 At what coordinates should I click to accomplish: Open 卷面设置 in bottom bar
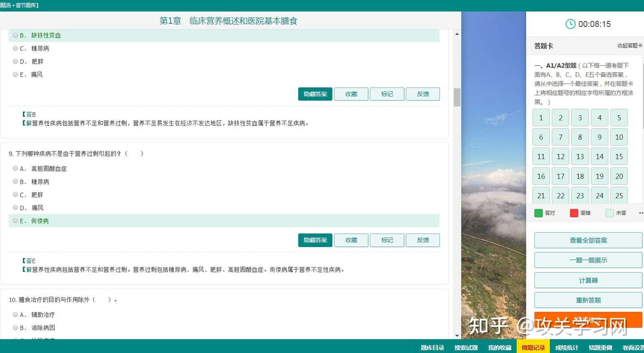click(632, 348)
